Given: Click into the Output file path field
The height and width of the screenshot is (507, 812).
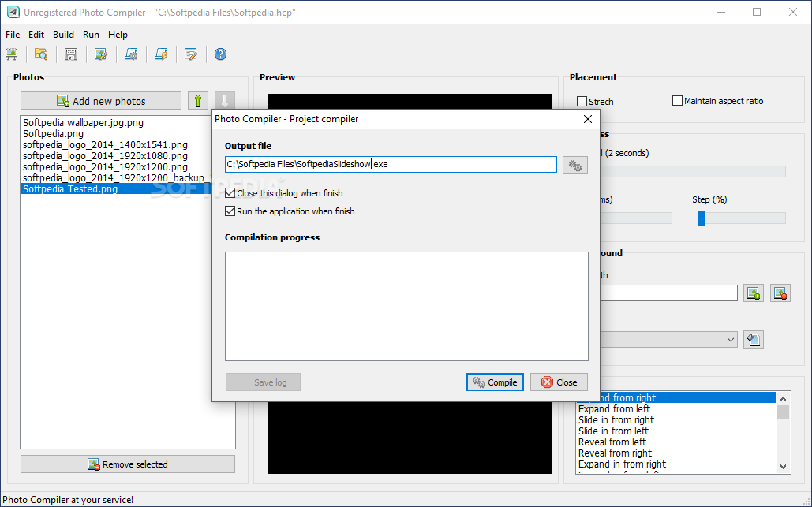Looking at the screenshot, I should point(391,165).
